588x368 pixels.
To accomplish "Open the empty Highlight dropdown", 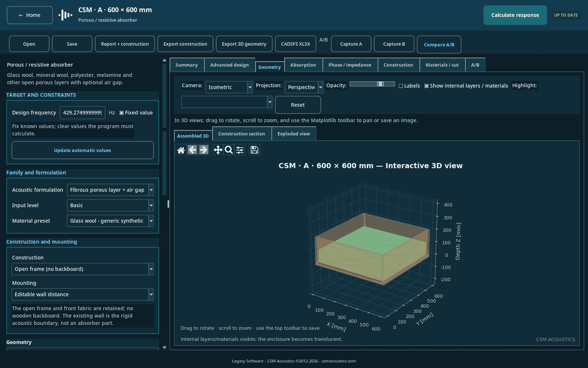I will [x=227, y=102].
